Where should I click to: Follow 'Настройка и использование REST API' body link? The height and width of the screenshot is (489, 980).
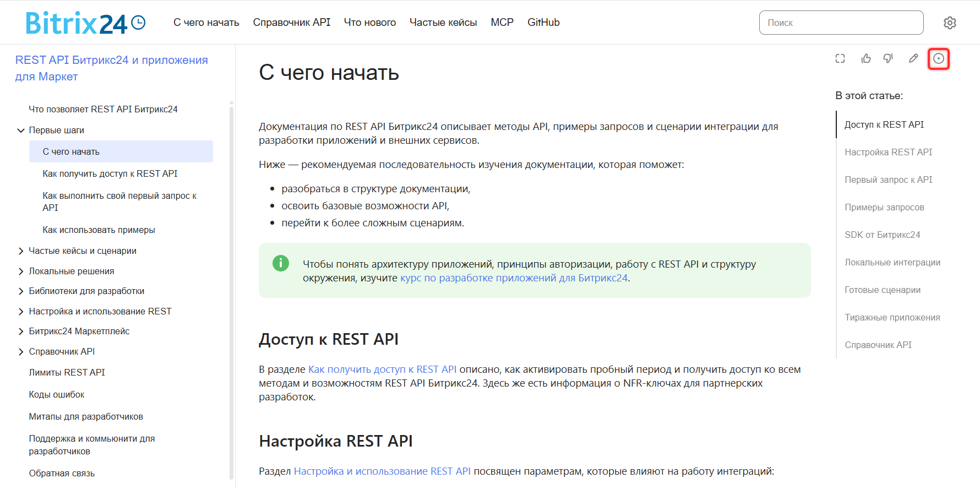382,471
